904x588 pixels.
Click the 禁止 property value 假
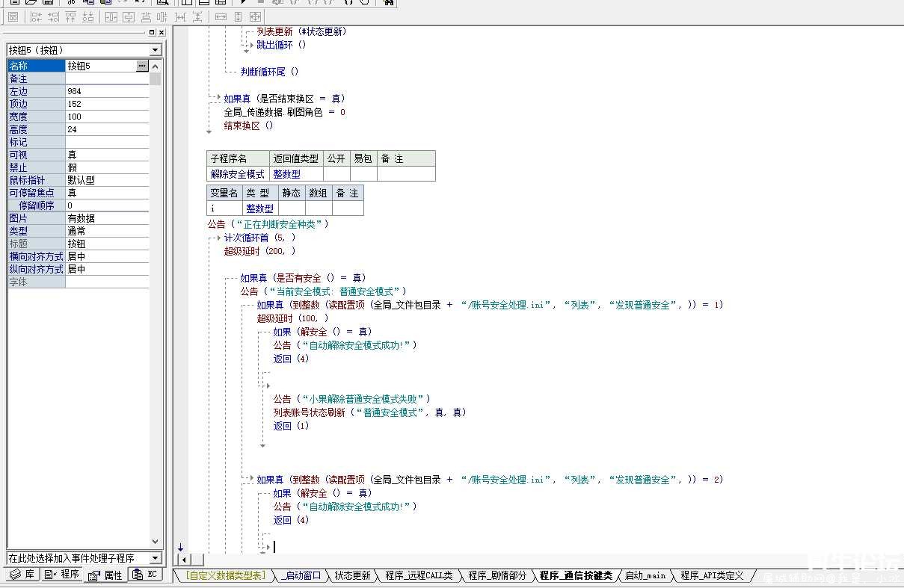click(108, 167)
